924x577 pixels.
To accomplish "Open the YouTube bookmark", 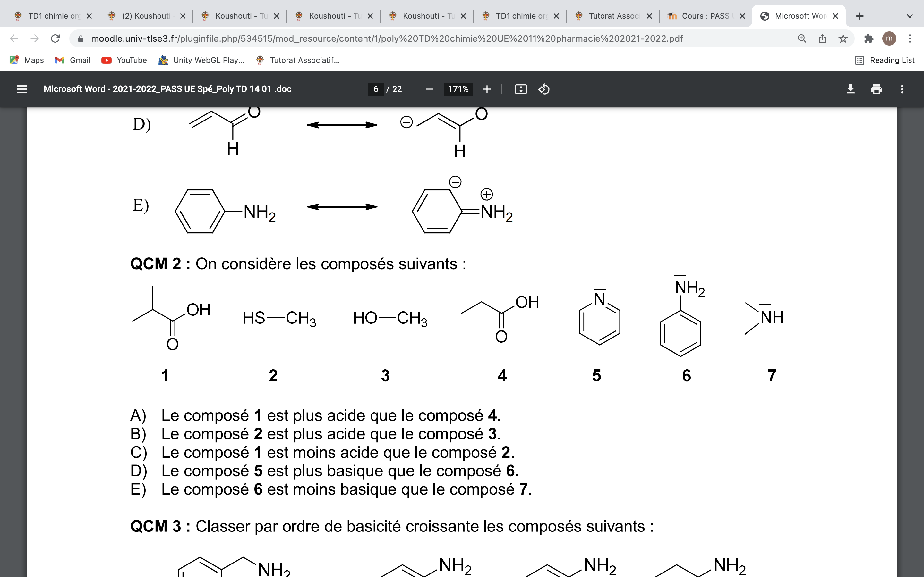I will [124, 60].
